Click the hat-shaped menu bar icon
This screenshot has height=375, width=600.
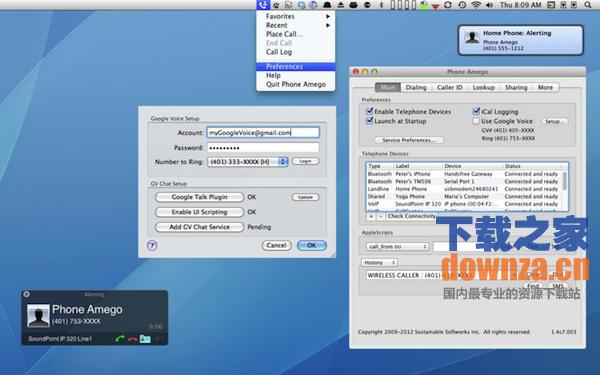(x=327, y=5)
